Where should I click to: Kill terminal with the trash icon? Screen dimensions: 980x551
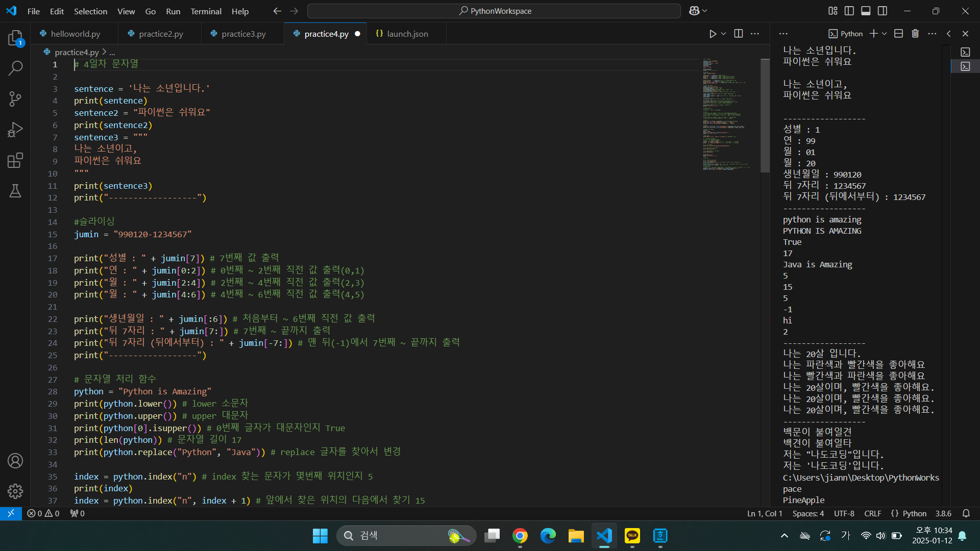(x=915, y=34)
